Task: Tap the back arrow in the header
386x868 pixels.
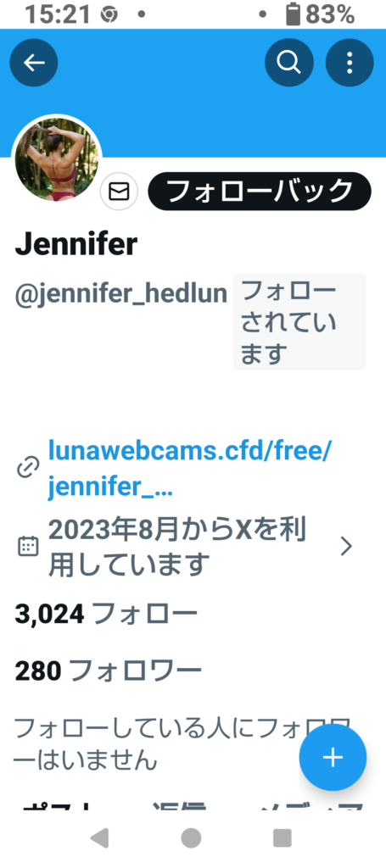Action: pos(34,63)
